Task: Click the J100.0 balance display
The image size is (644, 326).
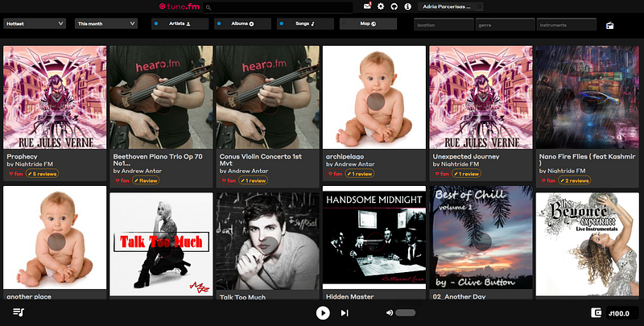Action: point(622,313)
